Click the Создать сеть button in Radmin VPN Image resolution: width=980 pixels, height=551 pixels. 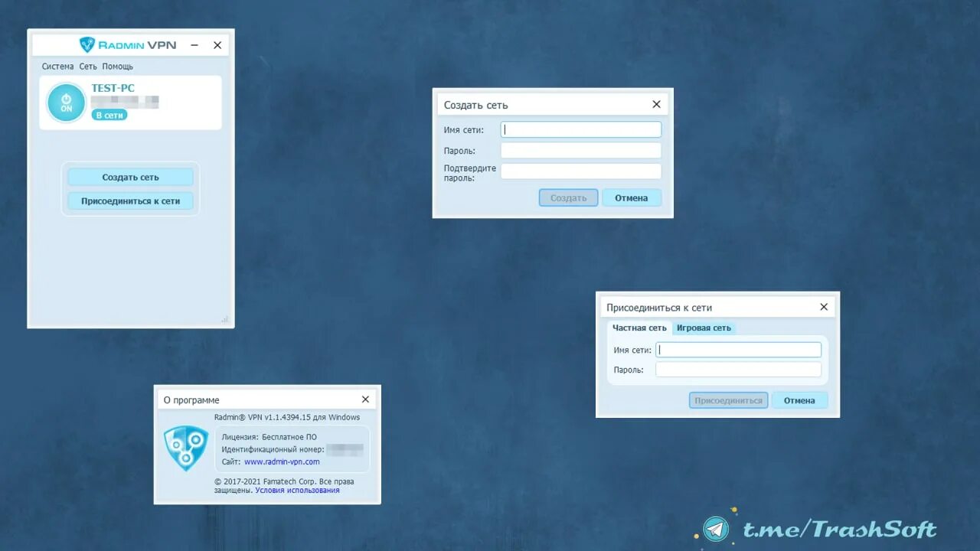pyautogui.click(x=130, y=177)
